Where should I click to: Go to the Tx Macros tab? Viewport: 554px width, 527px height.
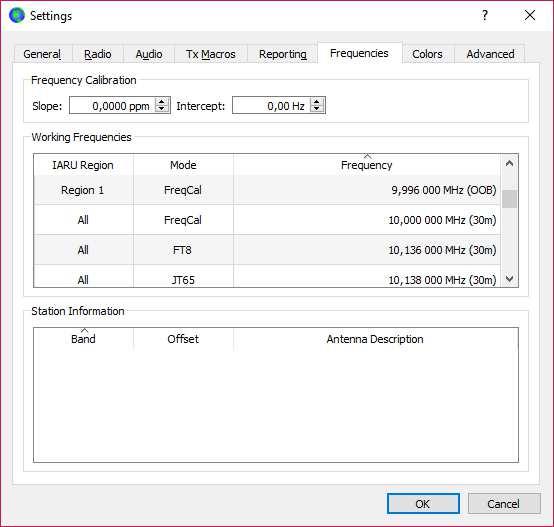click(x=211, y=54)
